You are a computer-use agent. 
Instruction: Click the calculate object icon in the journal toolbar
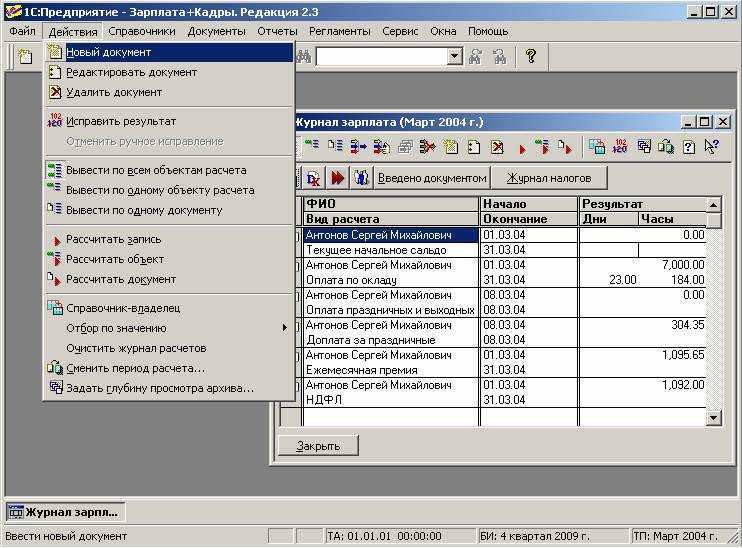pos(542,147)
